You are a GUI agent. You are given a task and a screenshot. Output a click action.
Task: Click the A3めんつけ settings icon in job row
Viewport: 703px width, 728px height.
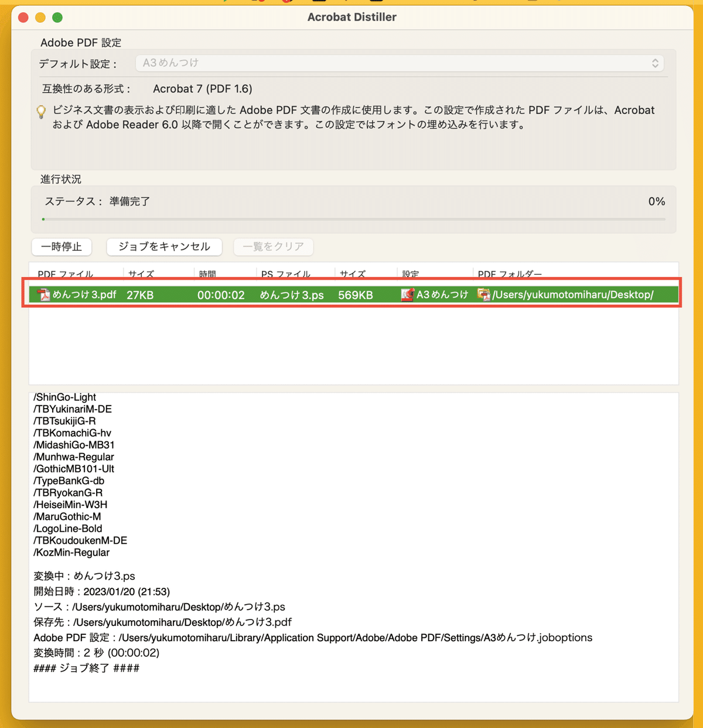pyautogui.click(x=407, y=294)
